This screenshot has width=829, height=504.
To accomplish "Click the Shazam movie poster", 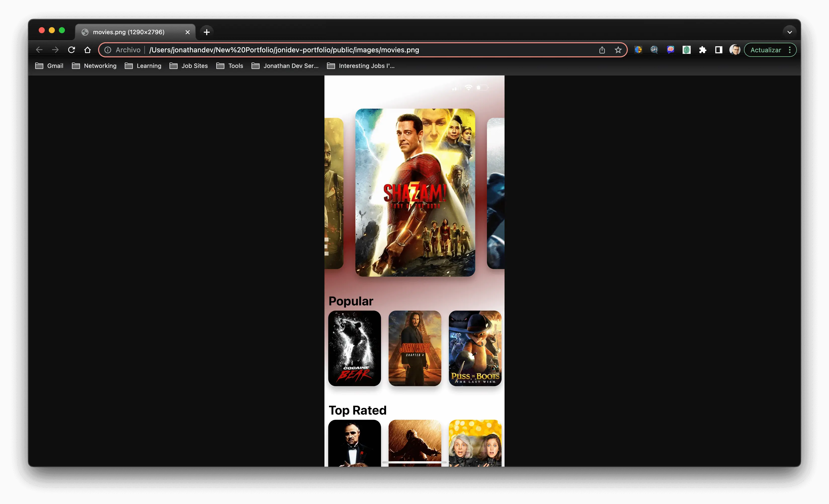I will tap(415, 192).
